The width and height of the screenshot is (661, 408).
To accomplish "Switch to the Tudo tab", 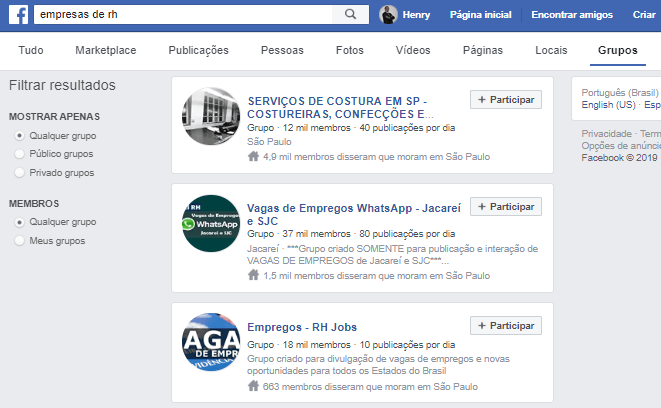I will (x=31, y=50).
